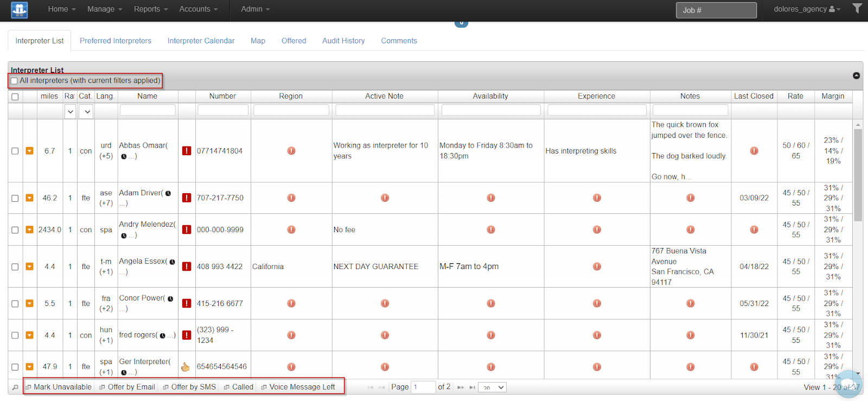Screen dimensions: 868x401
Task: Open the Reports dropdown menu
Action: coord(150,9)
